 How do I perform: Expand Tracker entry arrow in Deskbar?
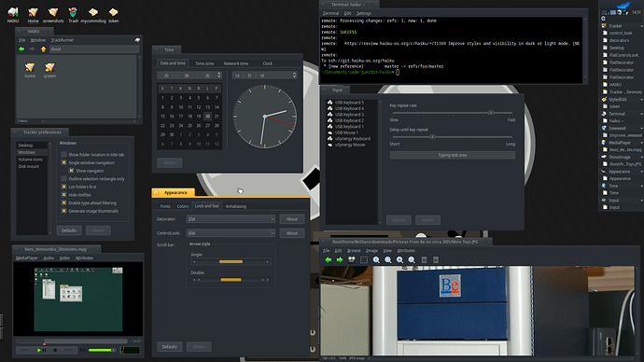[641, 26]
